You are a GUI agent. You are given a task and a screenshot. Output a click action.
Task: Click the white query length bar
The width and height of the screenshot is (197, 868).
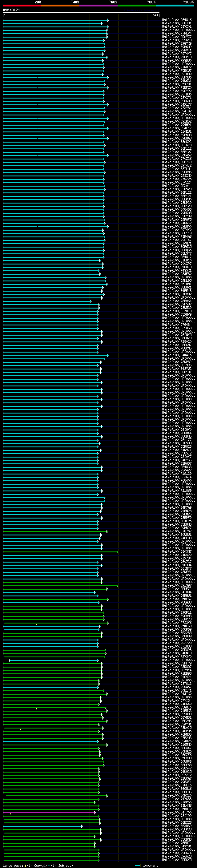coord(81,13)
